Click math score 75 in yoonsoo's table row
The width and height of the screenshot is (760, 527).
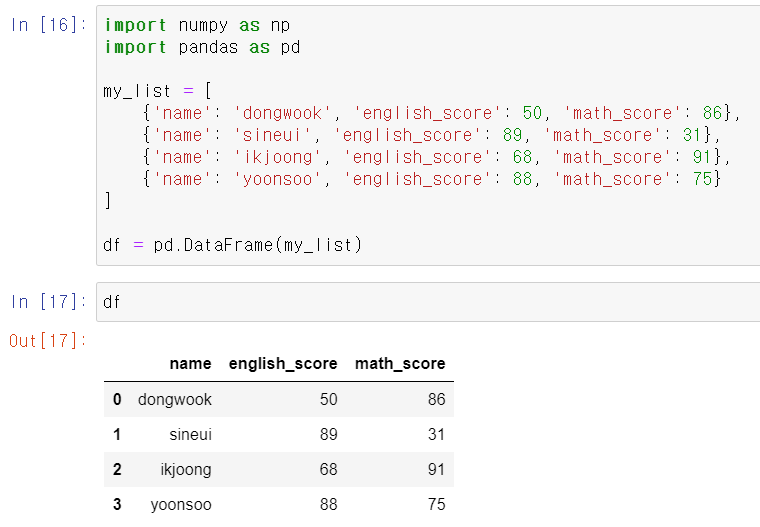pyautogui.click(x=436, y=504)
